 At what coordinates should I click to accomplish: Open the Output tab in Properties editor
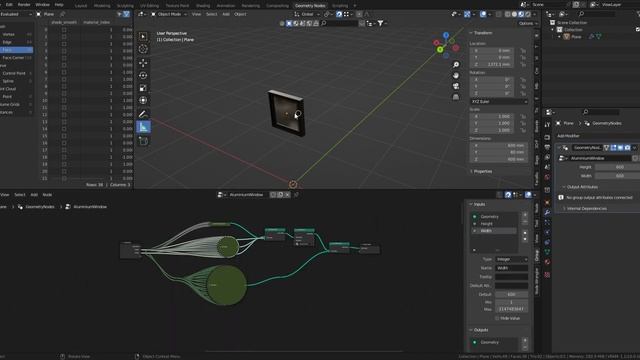coord(547,147)
